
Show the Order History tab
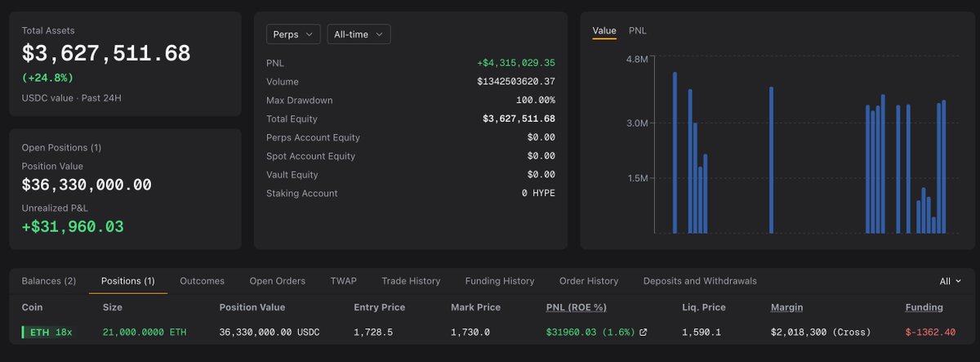pyautogui.click(x=589, y=281)
